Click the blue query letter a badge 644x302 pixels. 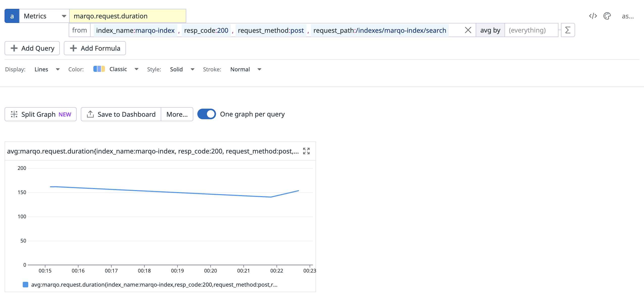point(12,16)
